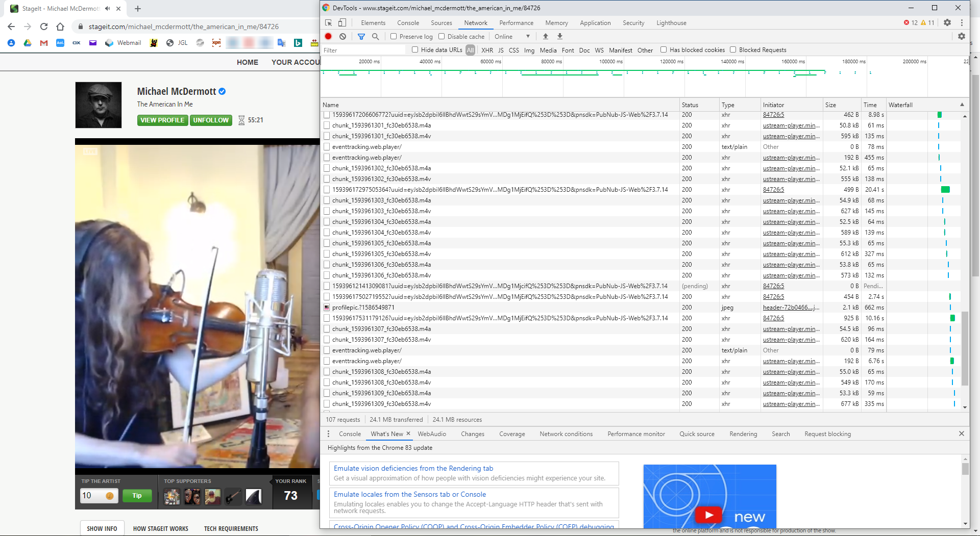The image size is (980, 536).
Task: Close the What's New drawer tab
Action: click(408, 433)
